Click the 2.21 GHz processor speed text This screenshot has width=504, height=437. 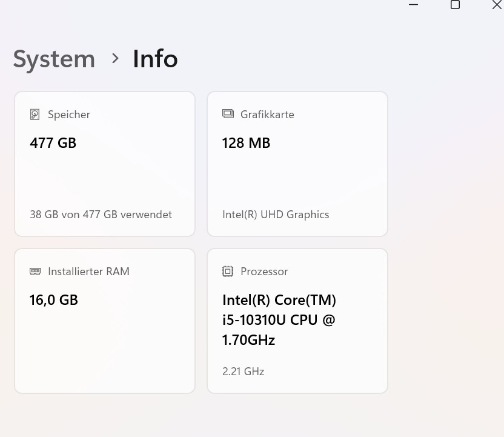click(244, 372)
